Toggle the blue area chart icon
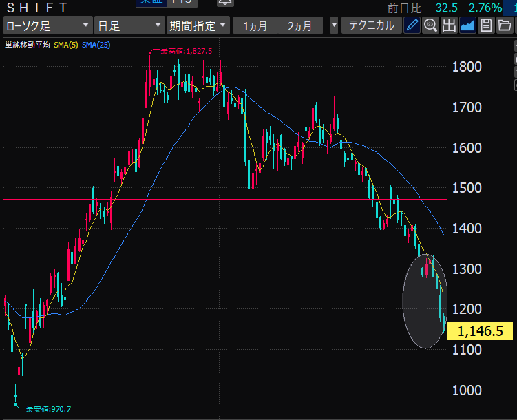This screenshot has height=420, width=517. pyautogui.click(x=467, y=26)
